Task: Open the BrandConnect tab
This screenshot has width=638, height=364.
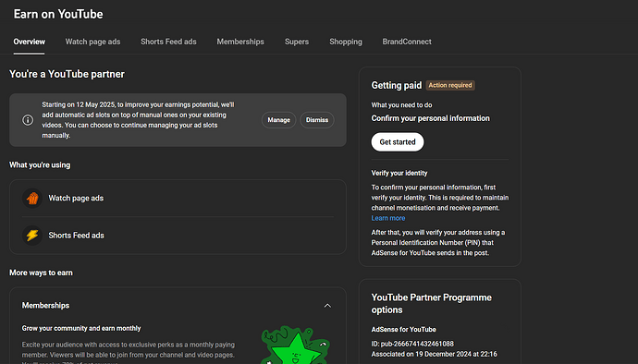Action: click(x=407, y=42)
